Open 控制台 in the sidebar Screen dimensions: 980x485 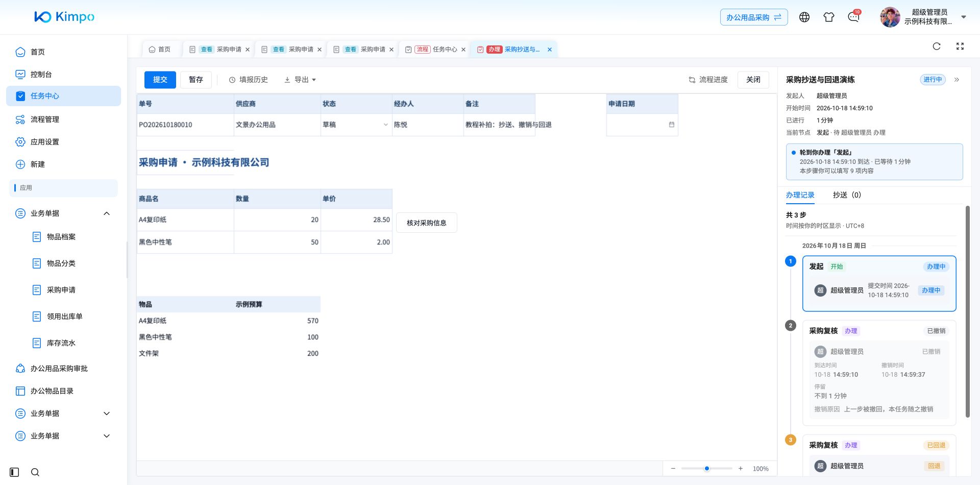click(x=63, y=75)
